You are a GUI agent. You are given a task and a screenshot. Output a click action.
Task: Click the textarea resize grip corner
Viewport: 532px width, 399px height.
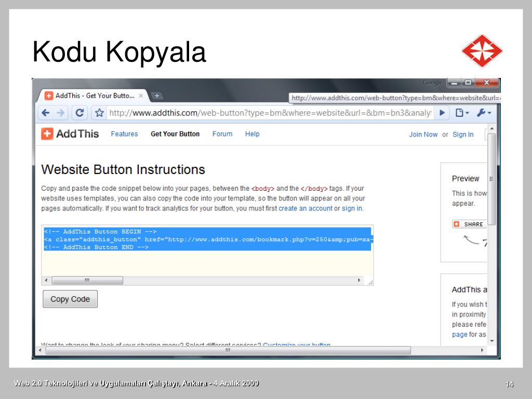coord(370,282)
